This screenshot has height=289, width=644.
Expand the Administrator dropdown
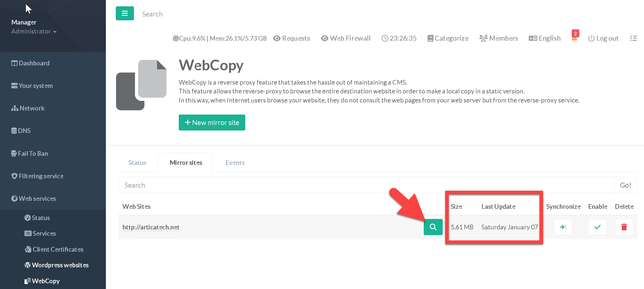[34, 32]
